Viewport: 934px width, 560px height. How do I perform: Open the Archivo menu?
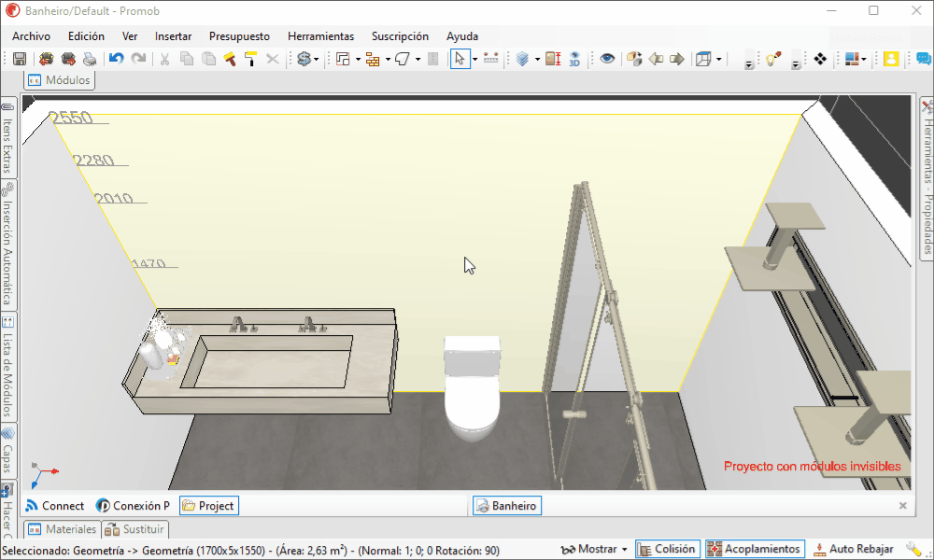click(x=31, y=36)
